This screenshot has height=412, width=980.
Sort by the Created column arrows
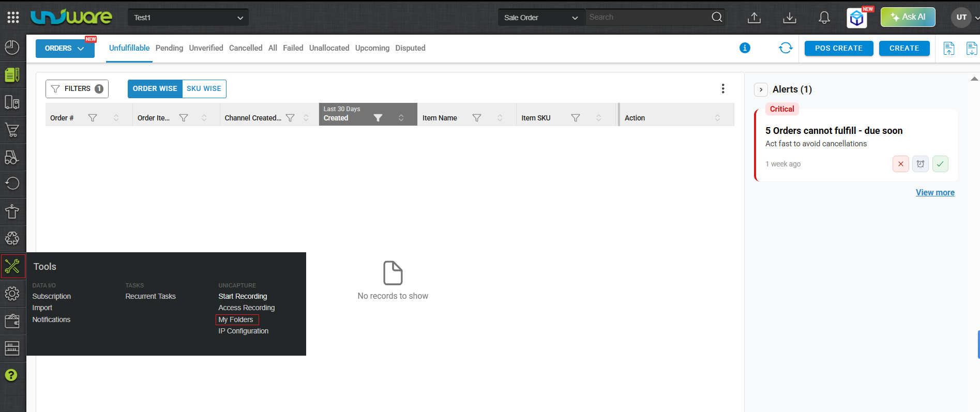(401, 118)
